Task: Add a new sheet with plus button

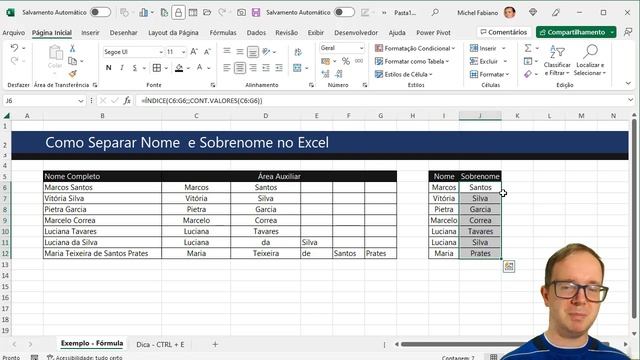Action: pyautogui.click(x=215, y=344)
